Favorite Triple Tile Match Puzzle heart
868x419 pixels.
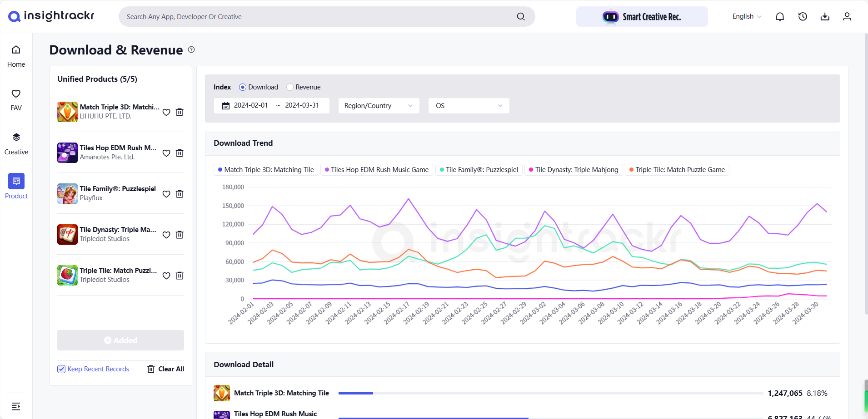pos(166,276)
